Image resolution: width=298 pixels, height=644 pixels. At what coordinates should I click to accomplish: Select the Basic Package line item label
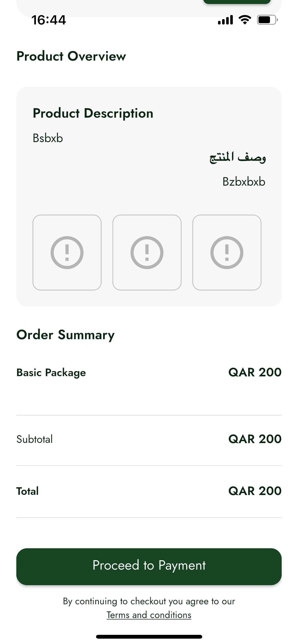point(51,372)
